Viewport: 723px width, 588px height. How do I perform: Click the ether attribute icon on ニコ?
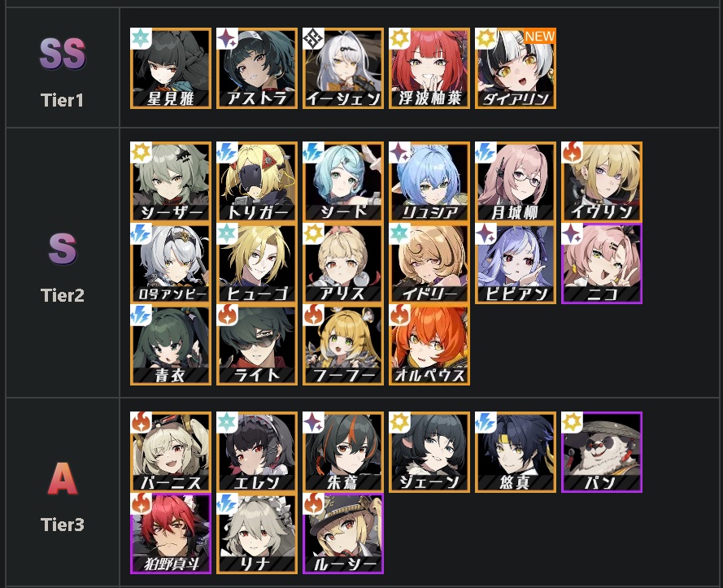tap(573, 233)
